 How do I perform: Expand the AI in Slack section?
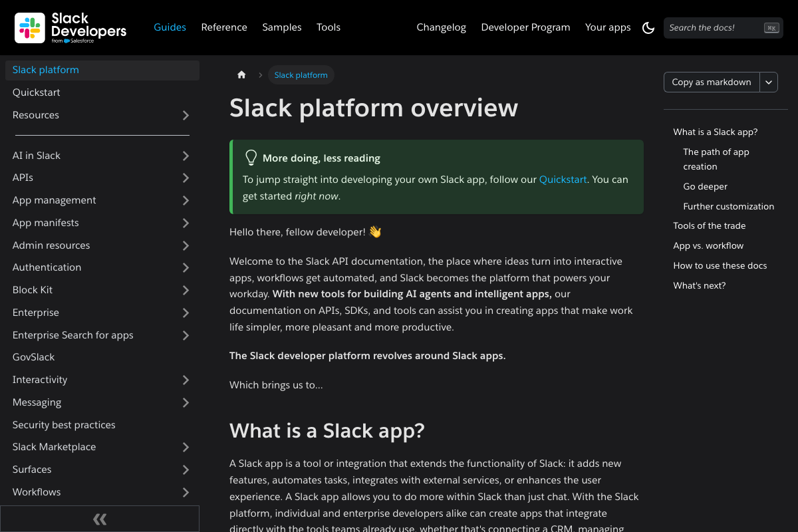pos(186,156)
